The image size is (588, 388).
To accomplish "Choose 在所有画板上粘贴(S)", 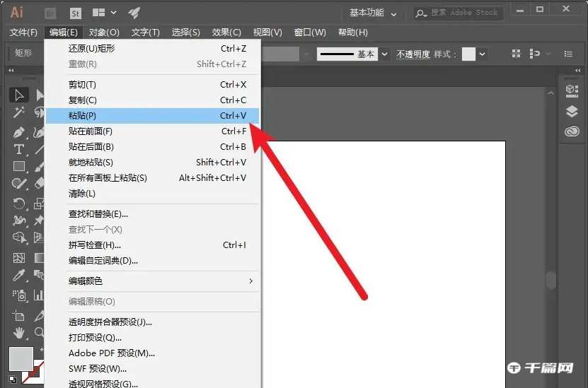I will [153, 178].
